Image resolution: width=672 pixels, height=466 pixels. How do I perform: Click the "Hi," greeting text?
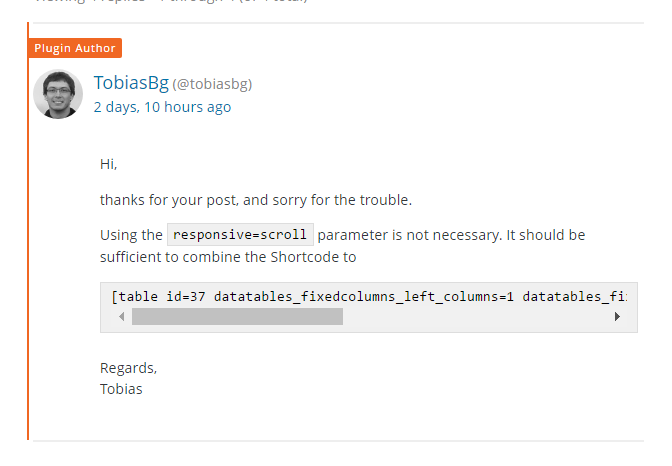coord(108,163)
